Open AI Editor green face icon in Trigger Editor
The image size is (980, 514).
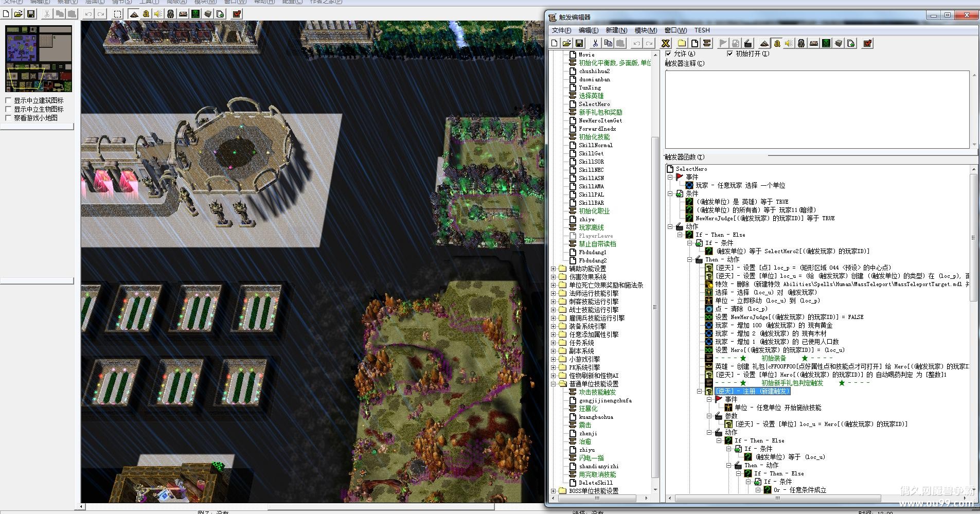click(x=826, y=43)
